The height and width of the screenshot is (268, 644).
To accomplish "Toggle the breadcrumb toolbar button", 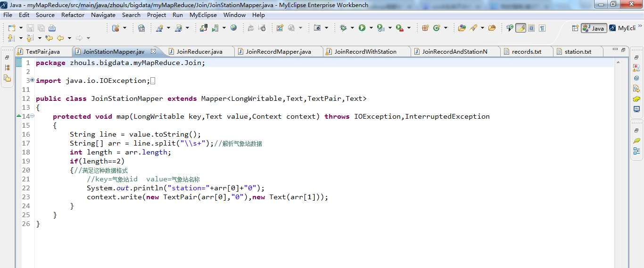I will coord(510,28).
